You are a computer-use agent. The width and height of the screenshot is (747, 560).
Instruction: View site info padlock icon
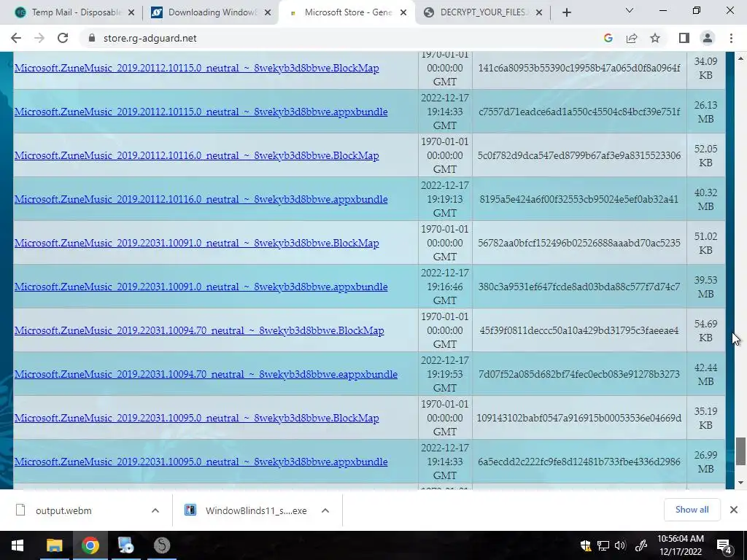[92, 38]
